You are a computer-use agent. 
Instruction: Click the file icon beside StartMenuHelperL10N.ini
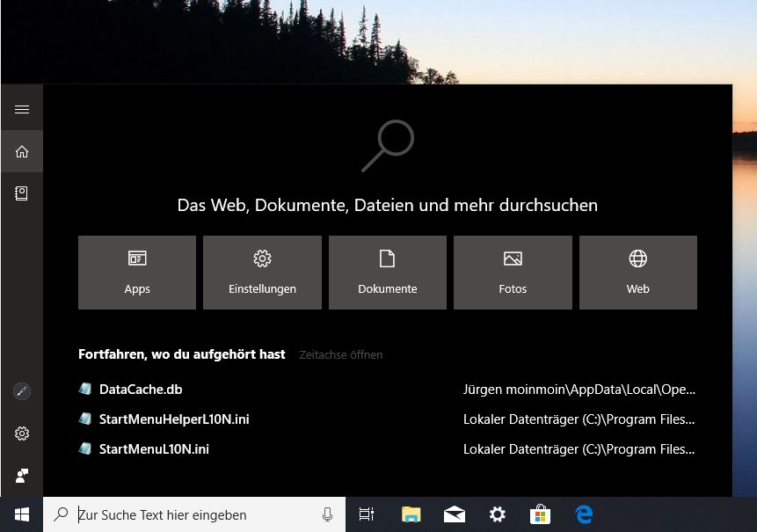pos(85,419)
